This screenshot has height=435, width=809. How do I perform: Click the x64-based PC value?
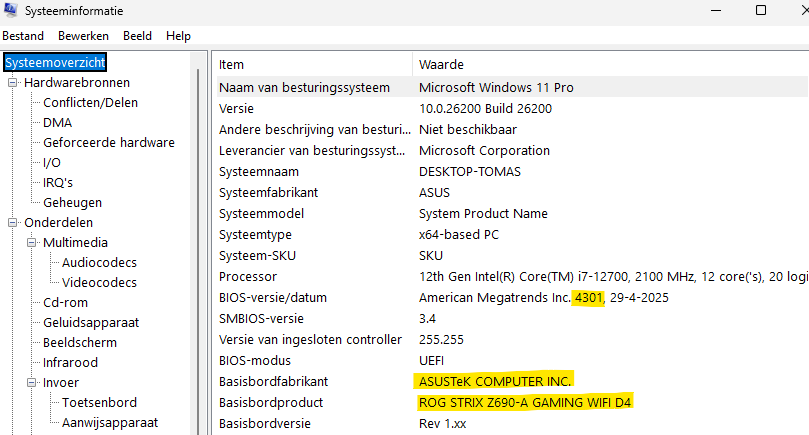459,235
